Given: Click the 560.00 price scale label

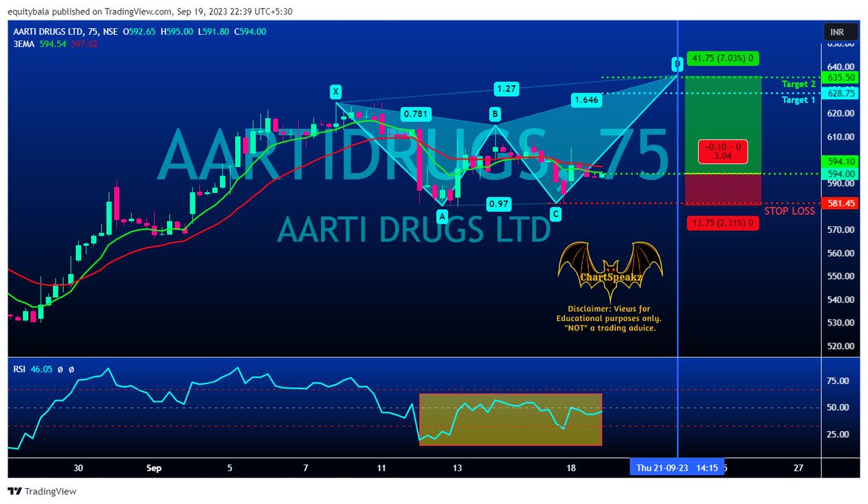Looking at the screenshot, I should coord(839,253).
